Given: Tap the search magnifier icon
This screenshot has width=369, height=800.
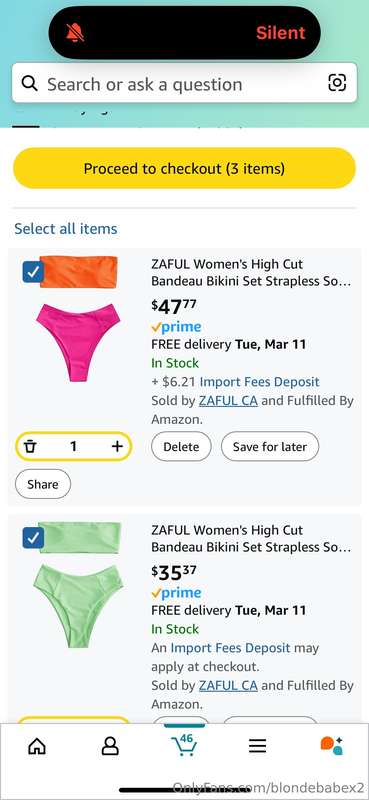Looking at the screenshot, I should click(x=30, y=83).
